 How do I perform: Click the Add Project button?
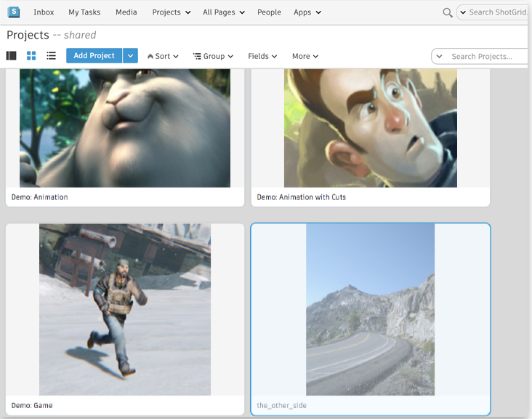[x=94, y=56]
